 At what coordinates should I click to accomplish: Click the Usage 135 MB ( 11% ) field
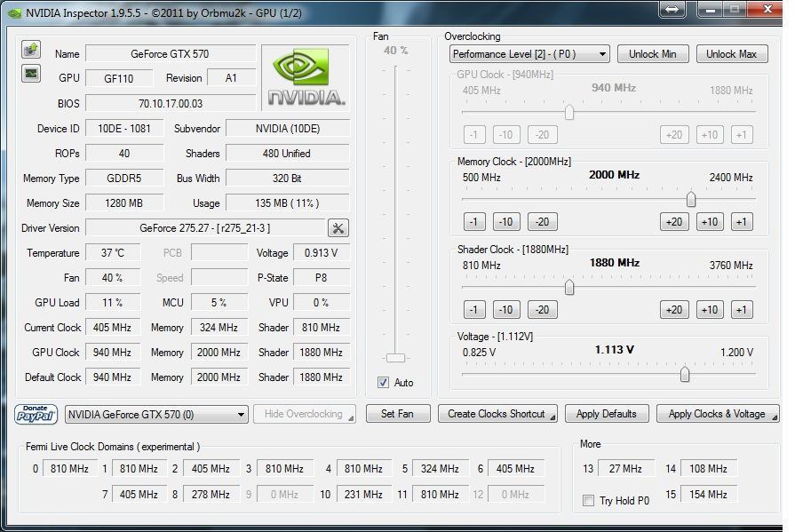[288, 203]
